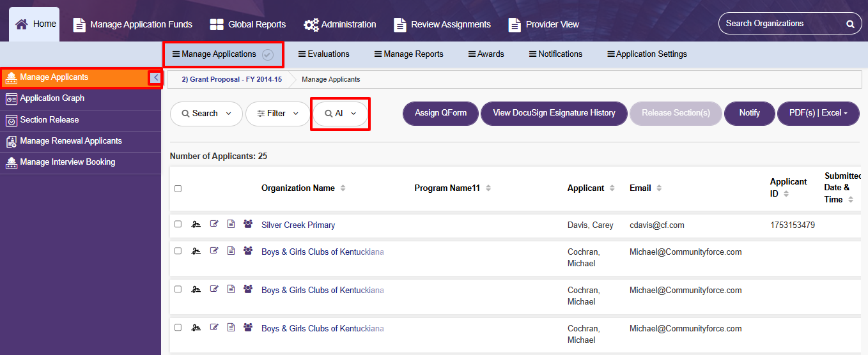Click signature icon in Silver Creek Primary row
868x355 pixels.
tap(197, 224)
